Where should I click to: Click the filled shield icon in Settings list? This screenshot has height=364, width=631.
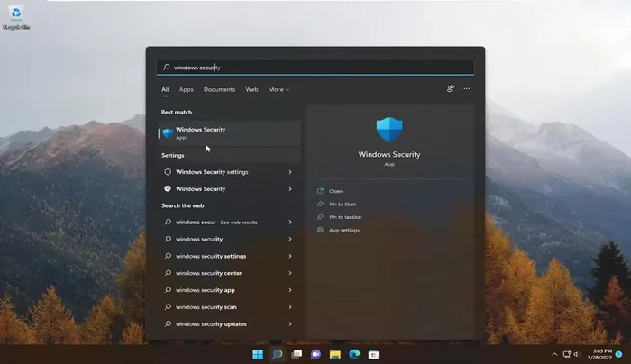pos(168,188)
